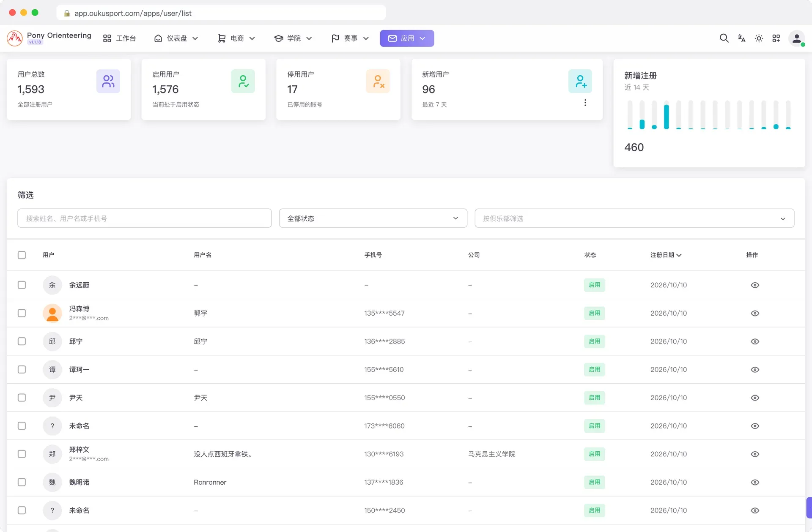Viewport: 812px width, 532px height.
Task: Toggle the light/dark theme sun icon
Action: 759,38
